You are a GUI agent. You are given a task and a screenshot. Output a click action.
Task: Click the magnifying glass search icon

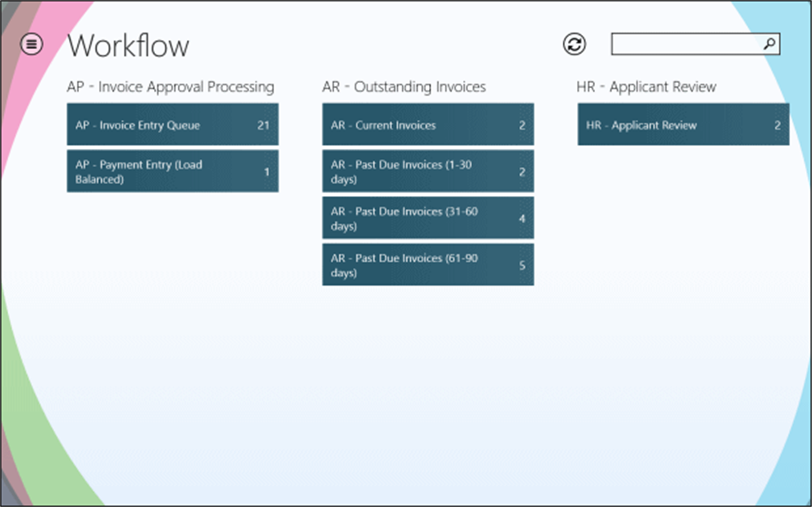pos(770,44)
